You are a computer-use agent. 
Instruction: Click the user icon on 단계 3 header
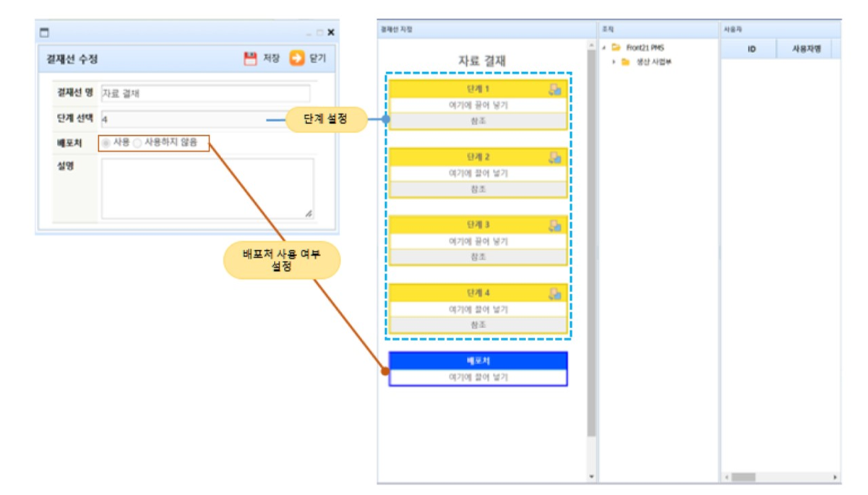tap(555, 225)
